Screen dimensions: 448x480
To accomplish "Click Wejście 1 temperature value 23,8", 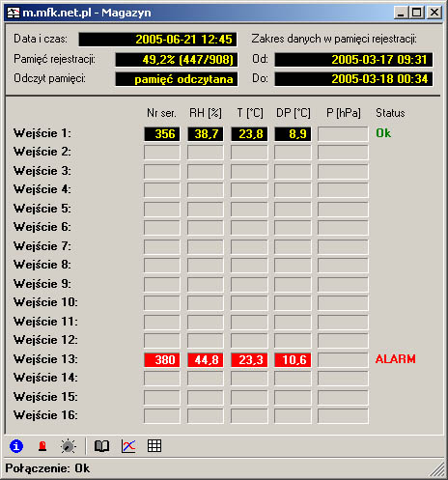I will click(249, 134).
